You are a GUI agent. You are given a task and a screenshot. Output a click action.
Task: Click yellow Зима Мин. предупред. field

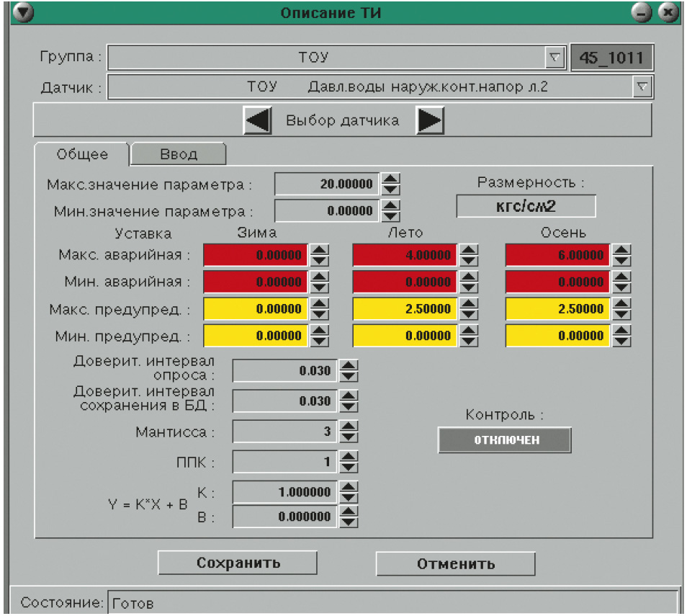click(x=256, y=336)
